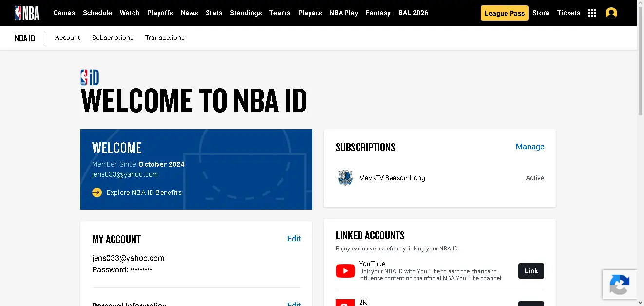Image resolution: width=644 pixels, height=306 pixels.
Task: Open the Schedule menu item
Action: pyautogui.click(x=97, y=13)
